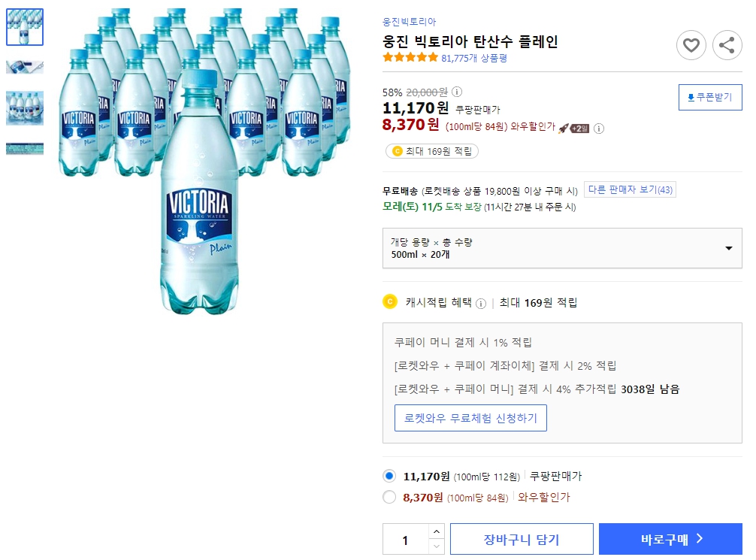Click the info icon beside 와우할인가 price

598,129
